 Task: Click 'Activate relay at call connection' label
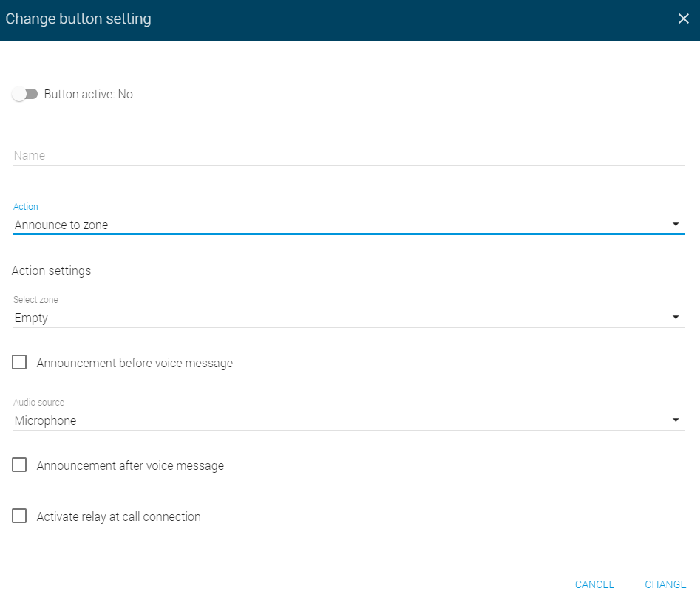tap(119, 516)
